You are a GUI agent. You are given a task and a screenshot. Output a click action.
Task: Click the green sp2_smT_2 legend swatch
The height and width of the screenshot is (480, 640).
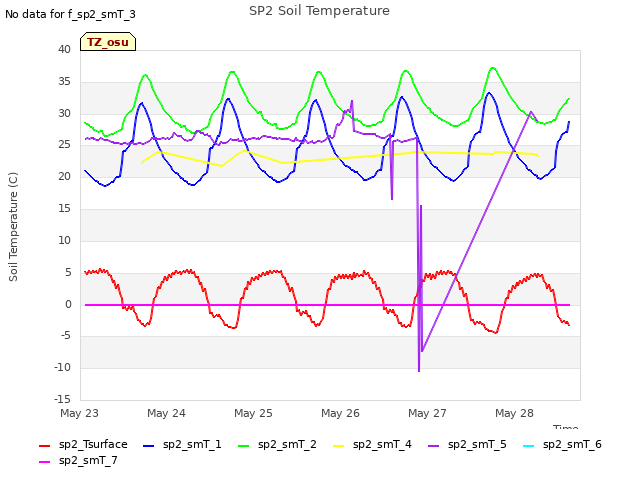click(244, 446)
